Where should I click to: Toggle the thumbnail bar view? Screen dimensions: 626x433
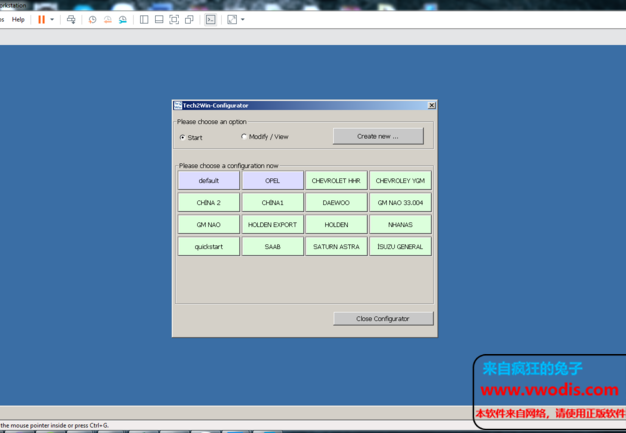pos(159,20)
